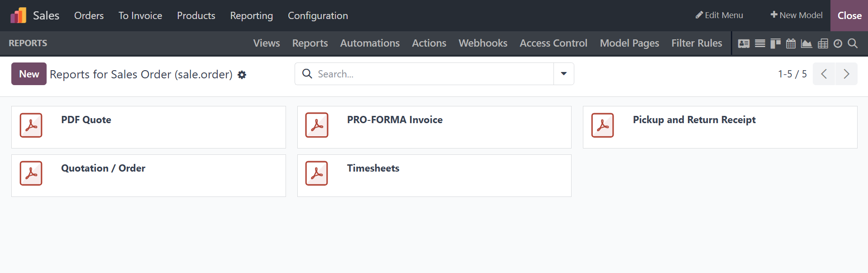Click the 1-5 / 5 pager counter
The width and height of the screenshot is (868, 273).
[792, 74]
